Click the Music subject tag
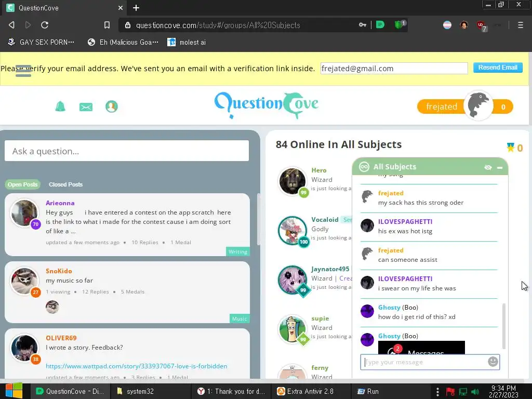Viewport: 532px width, 399px height. pos(240,318)
